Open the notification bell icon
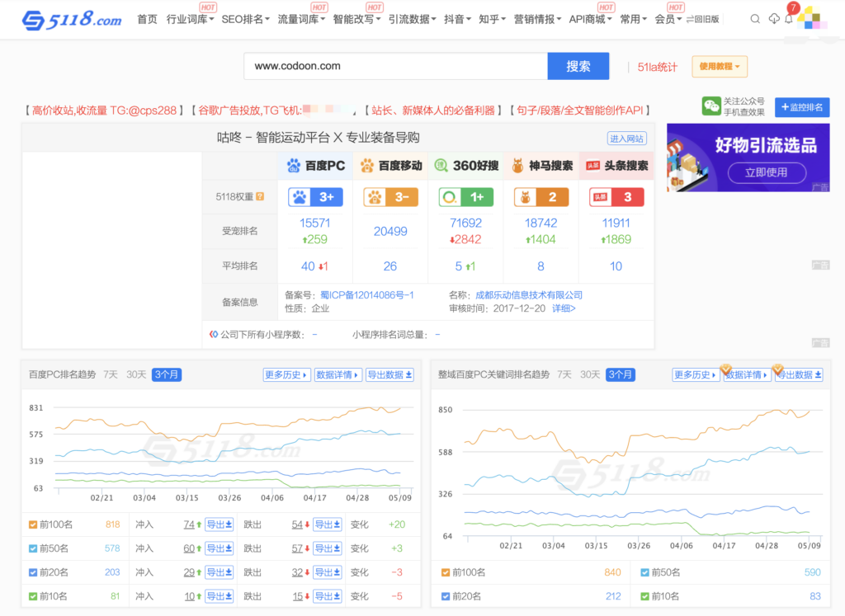This screenshot has height=616, width=845. pos(789,20)
